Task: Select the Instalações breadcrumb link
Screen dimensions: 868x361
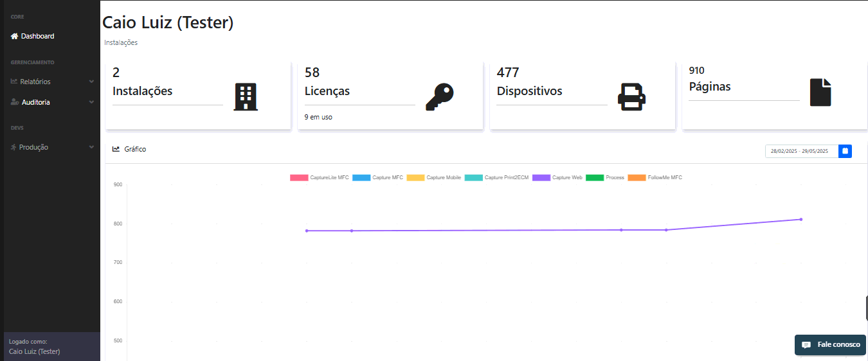Action: (121, 43)
